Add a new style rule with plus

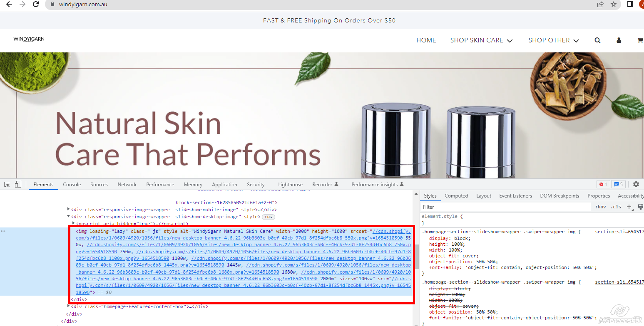click(x=629, y=207)
